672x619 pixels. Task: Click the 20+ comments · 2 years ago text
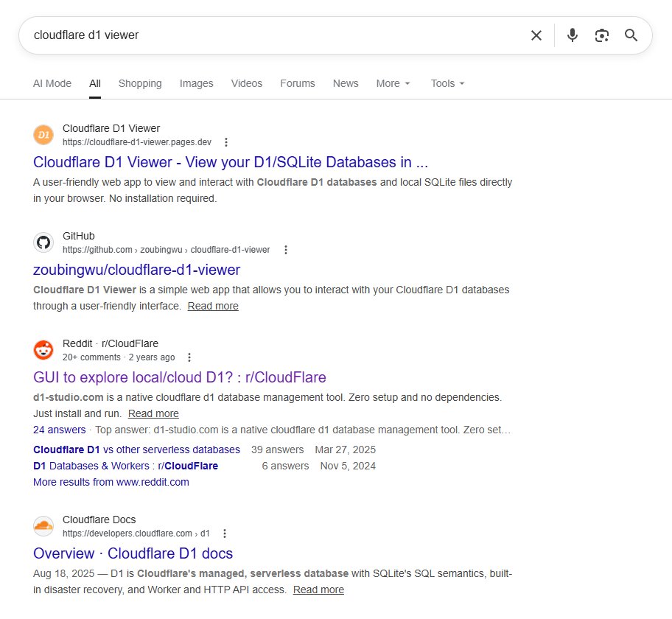[119, 357]
